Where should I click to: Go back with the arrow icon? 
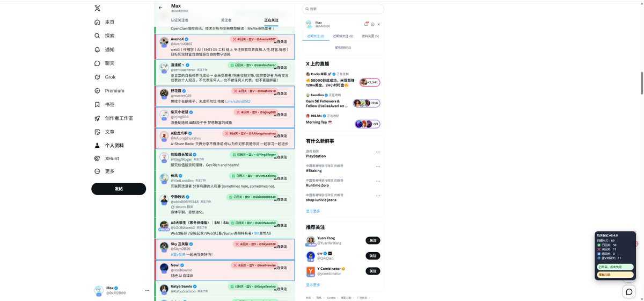tap(161, 8)
